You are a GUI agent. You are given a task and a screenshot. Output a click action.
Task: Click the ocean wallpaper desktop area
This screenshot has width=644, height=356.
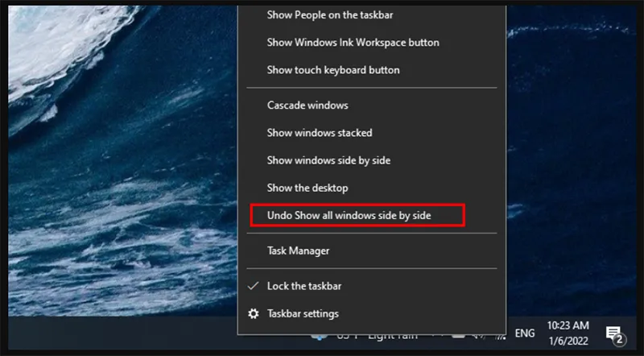coord(123,164)
